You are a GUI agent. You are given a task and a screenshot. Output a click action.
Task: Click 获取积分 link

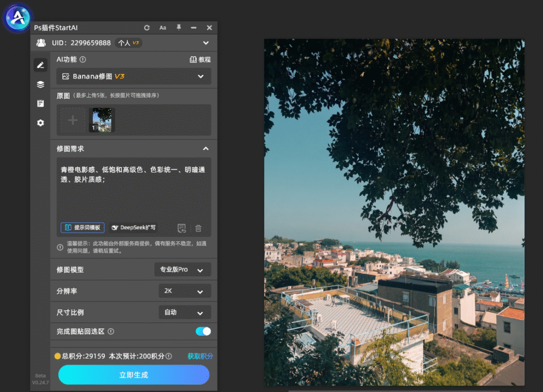coord(200,356)
